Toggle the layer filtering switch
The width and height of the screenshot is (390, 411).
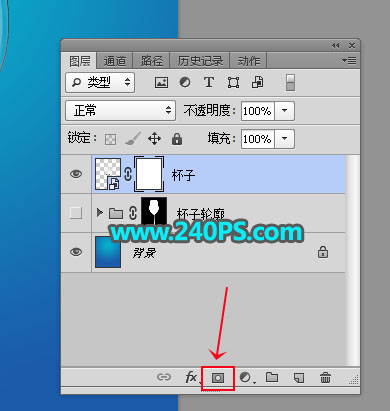coord(290,82)
